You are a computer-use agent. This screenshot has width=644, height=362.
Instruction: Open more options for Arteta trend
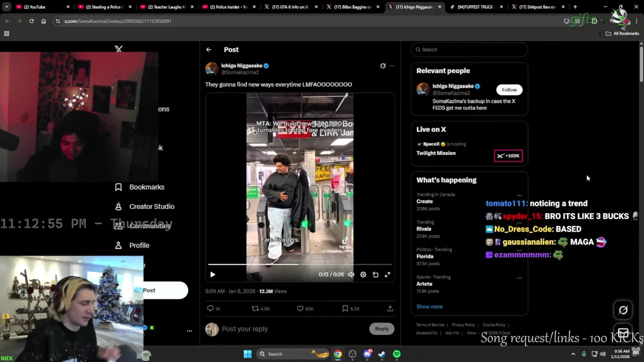pyautogui.click(x=519, y=278)
